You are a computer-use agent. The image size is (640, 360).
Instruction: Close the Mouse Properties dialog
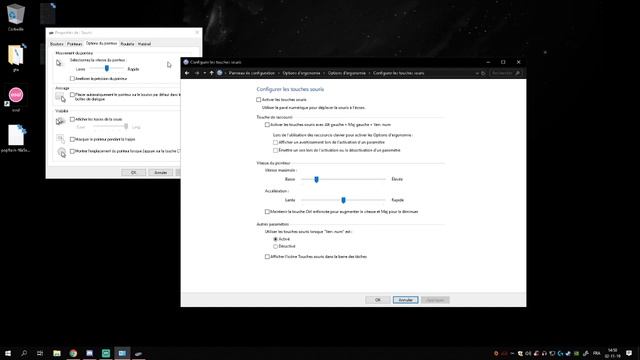(197, 32)
